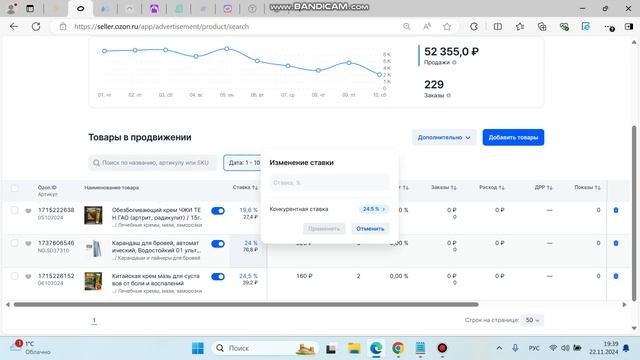This screenshot has height=360, width=640.
Task: Open Read aloud icon in address bar
Action: [427, 27]
